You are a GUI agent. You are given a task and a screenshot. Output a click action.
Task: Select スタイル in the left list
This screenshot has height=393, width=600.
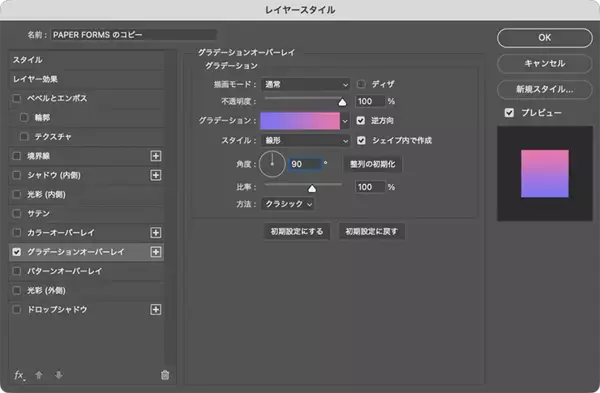(x=86, y=60)
